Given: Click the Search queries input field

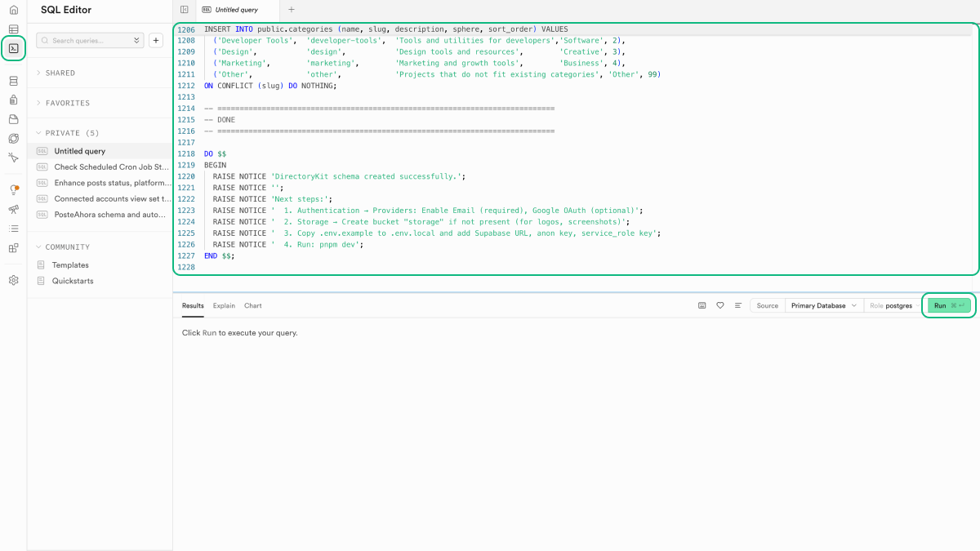Looking at the screenshot, I should click(84, 40).
